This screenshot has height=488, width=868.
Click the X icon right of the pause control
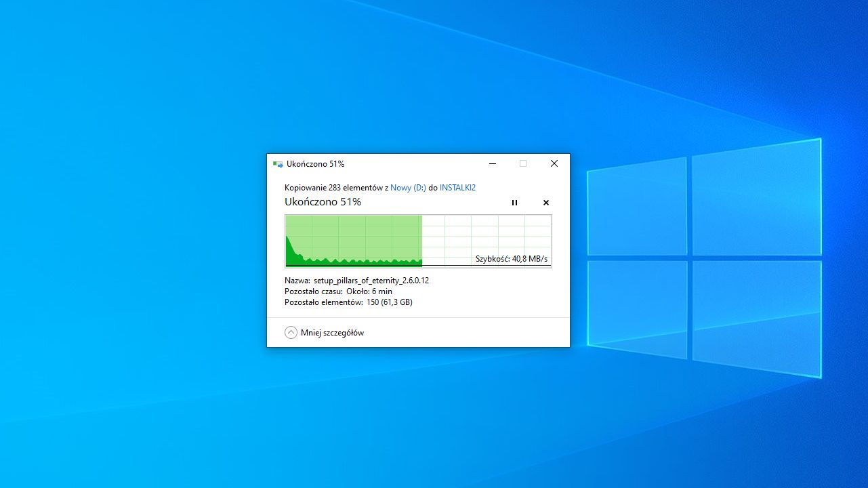point(546,203)
